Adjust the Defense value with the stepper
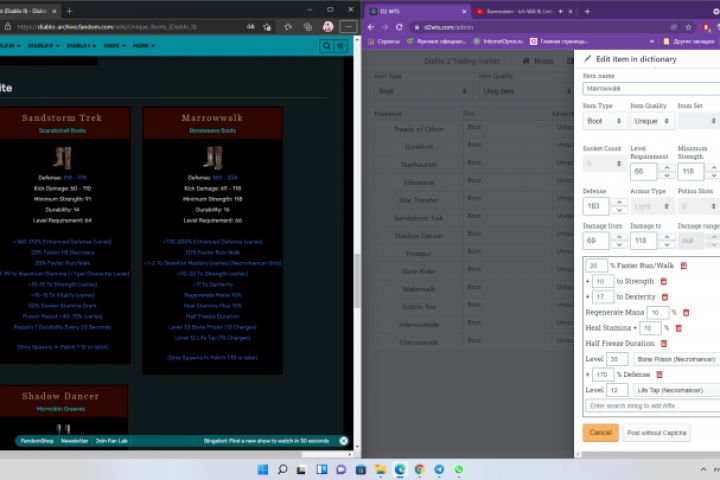The width and height of the screenshot is (720, 480). tap(619, 206)
